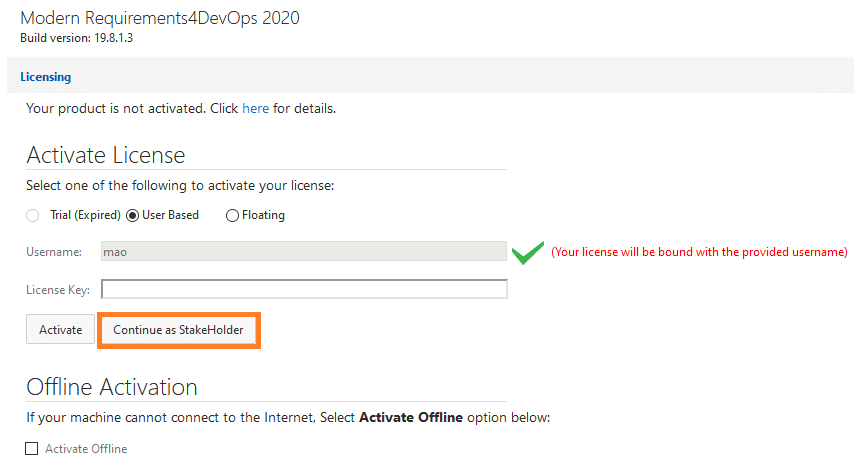Image resolution: width=854 pixels, height=465 pixels.
Task: Open the Licensing section header
Action: pyautogui.click(x=46, y=77)
